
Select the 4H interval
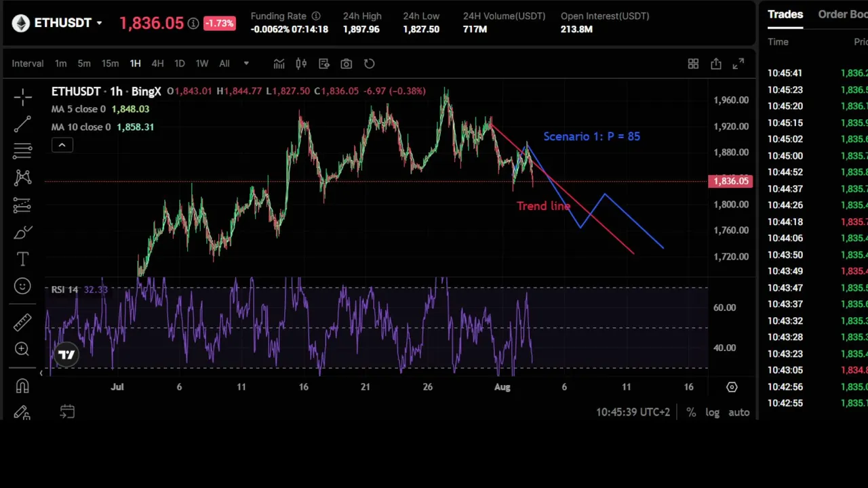pos(157,64)
